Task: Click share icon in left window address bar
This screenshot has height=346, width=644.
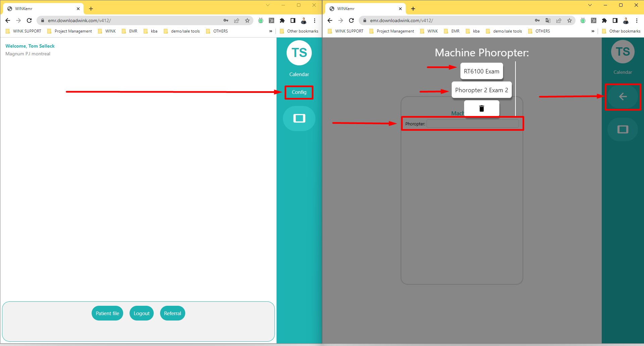Action: pyautogui.click(x=237, y=20)
